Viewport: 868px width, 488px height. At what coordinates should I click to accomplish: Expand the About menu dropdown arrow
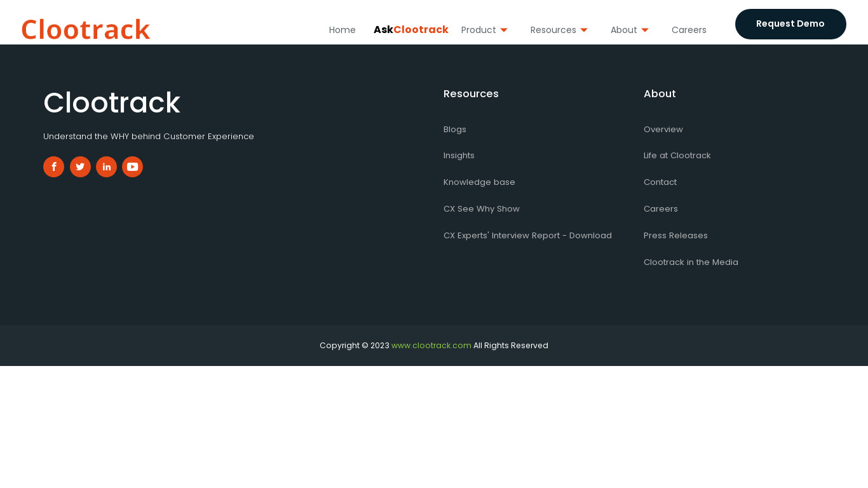pos(645,30)
